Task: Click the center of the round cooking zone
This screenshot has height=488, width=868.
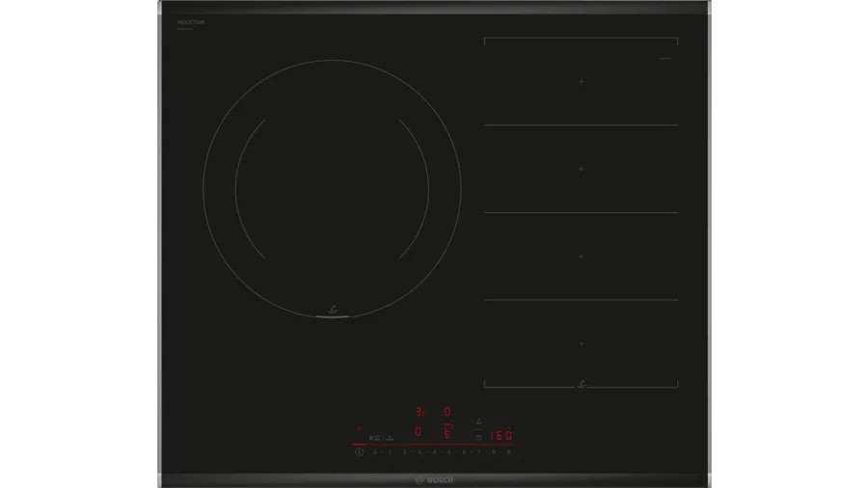Action: [332, 191]
